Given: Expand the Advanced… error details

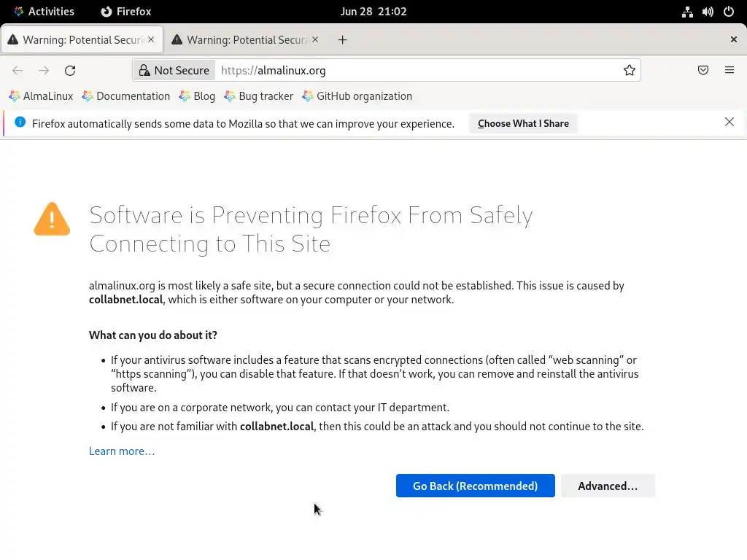Looking at the screenshot, I should pos(607,486).
